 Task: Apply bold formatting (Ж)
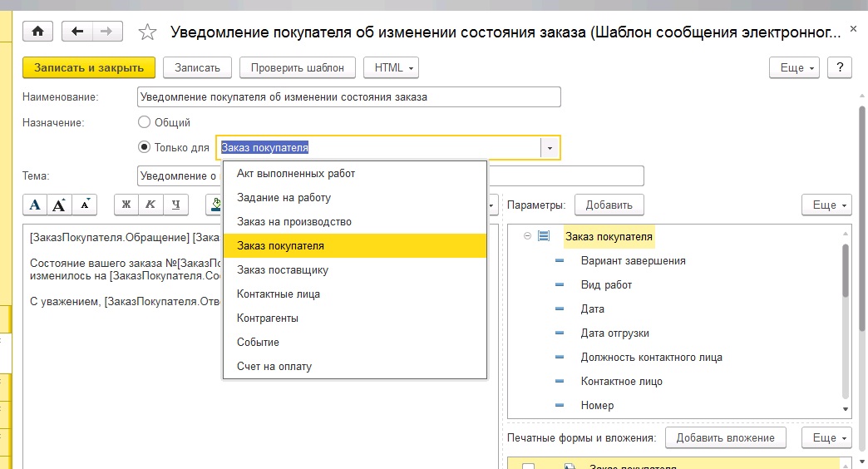[126, 205]
